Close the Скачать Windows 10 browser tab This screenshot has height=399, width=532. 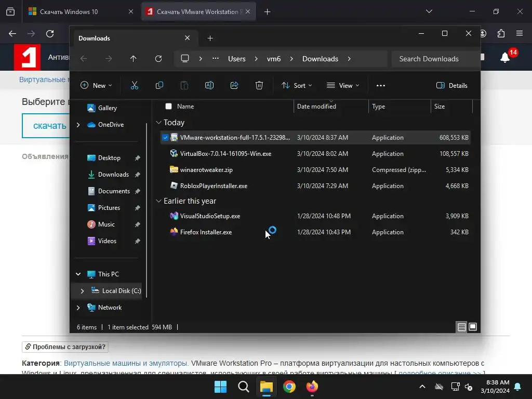tap(131, 12)
